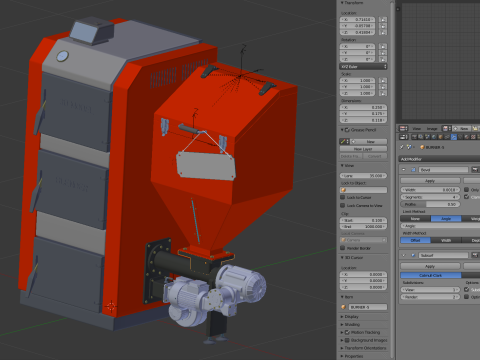Expand the Properties panel at bottom
The width and height of the screenshot is (480, 360).
[342, 356]
